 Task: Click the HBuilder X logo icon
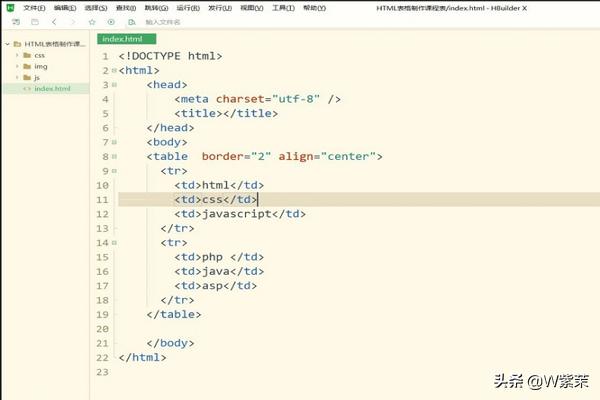click(9, 7)
